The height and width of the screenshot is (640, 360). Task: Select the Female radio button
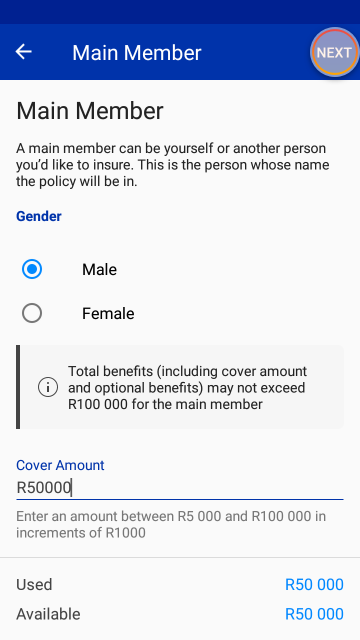[32, 313]
